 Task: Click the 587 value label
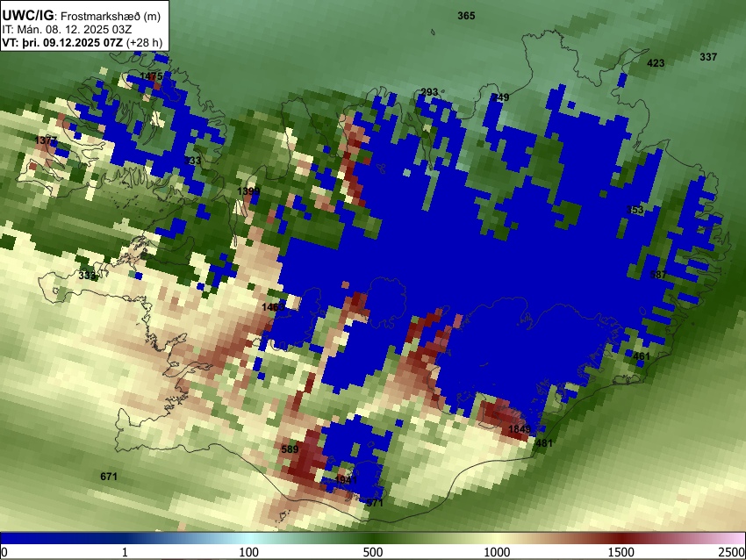(x=658, y=275)
